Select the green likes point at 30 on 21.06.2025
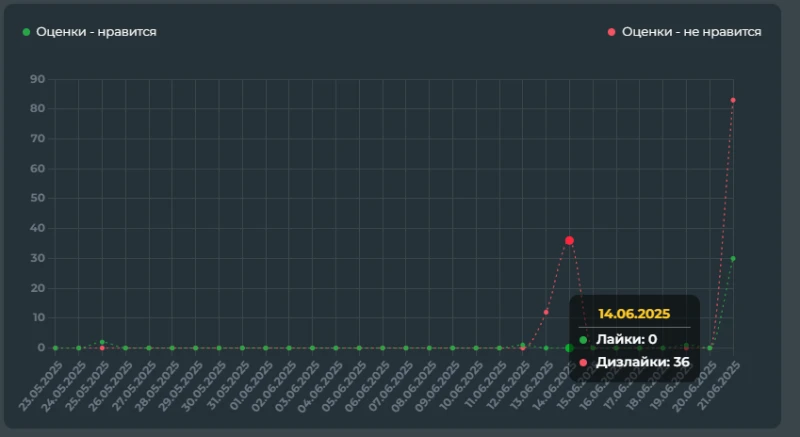 tap(733, 259)
